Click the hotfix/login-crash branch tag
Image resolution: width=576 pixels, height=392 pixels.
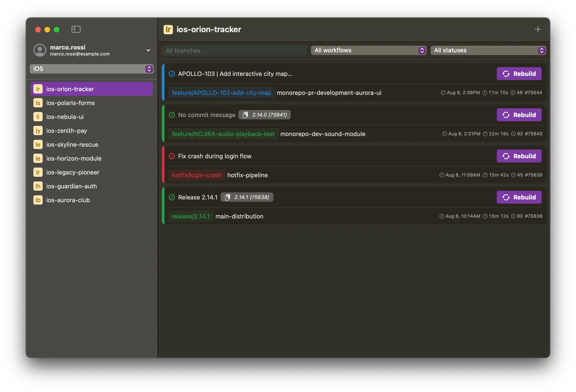tap(196, 175)
